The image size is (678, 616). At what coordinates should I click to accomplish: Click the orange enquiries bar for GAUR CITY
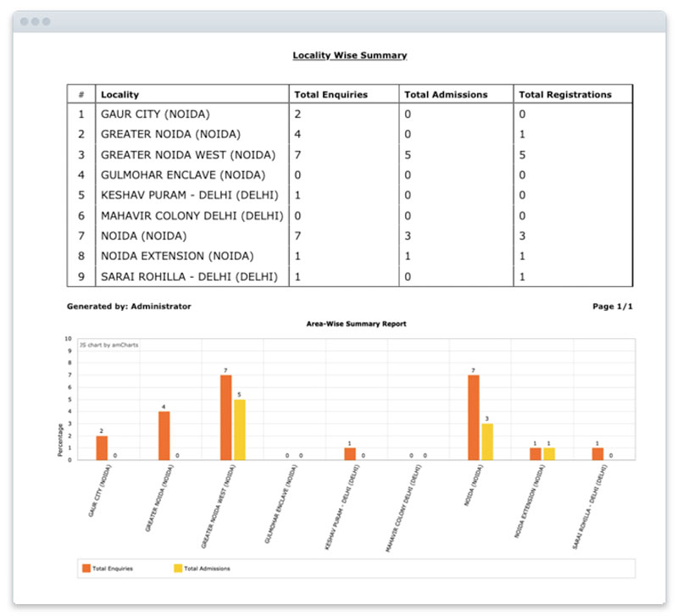pyautogui.click(x=102, y=448)
